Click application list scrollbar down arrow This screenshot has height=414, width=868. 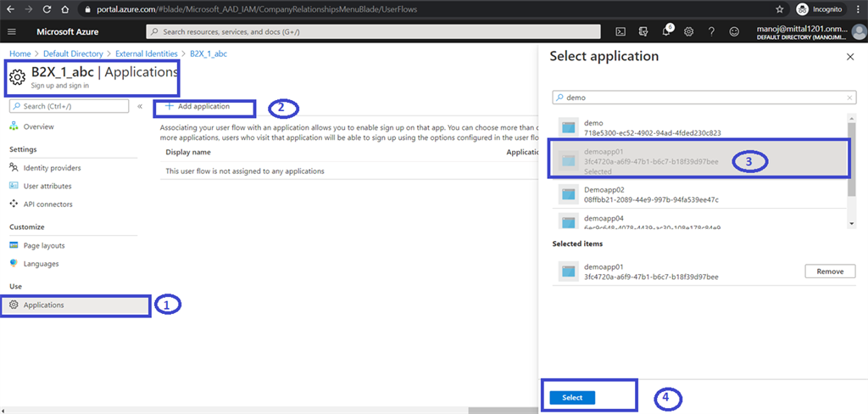pos(851,222)
